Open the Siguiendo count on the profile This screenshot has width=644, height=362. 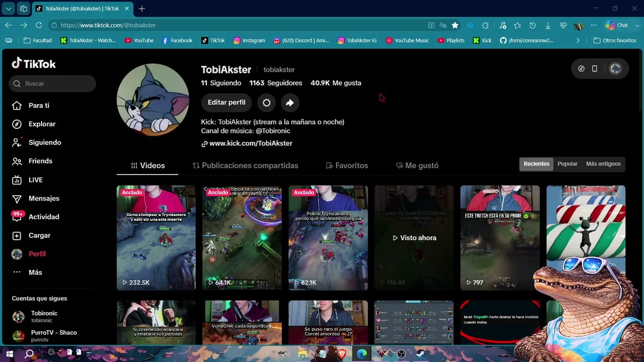221,83
